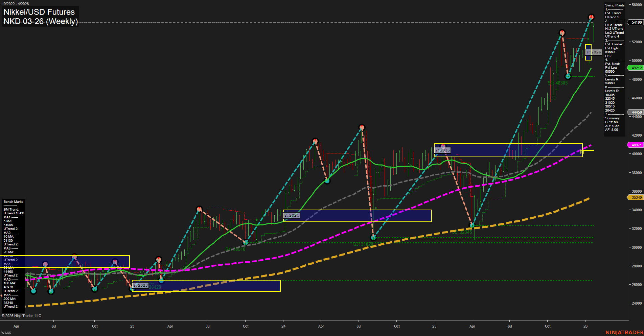Click the S1: 48305 level label on the chart
The height and width of the screenshot is (336, 644).
tap(558, 83)
